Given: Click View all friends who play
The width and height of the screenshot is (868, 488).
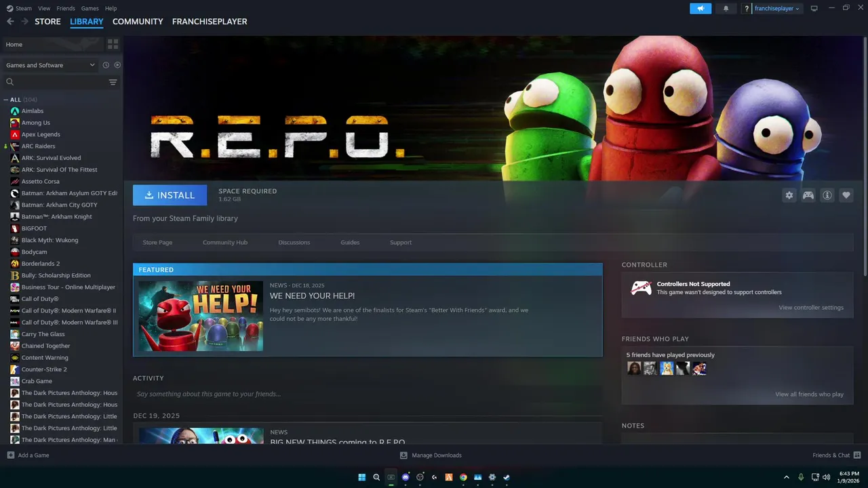Looking at the screenshot, I should [810, 394].
